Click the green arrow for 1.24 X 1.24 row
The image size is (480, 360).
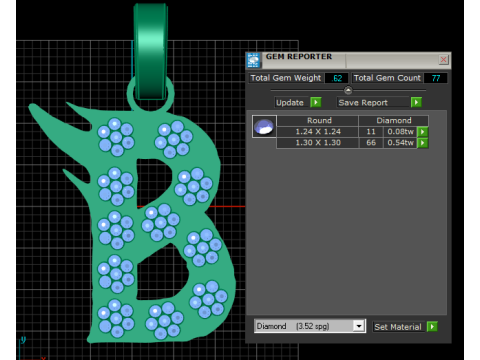(x=423, y=132)
